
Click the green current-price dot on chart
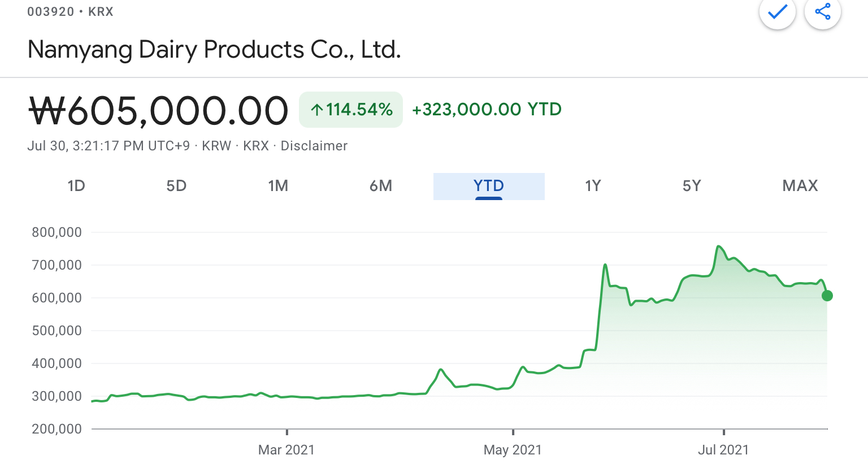click(827, 296)
